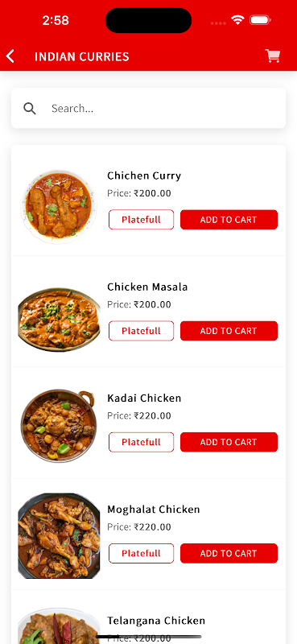Open the shopping cart icon
This screenshot has height=644, width=297.
pyautogui.click(x=272, y=56)
